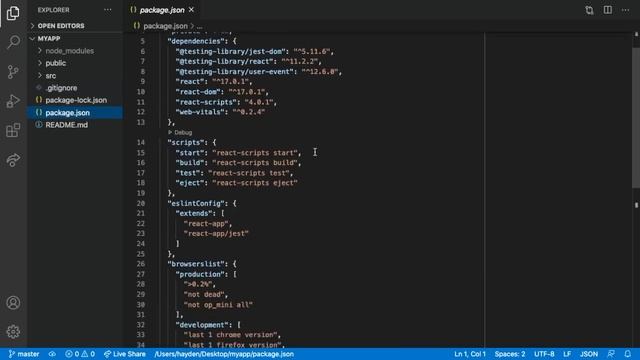Click package.json in the breadcrumb
The image size is (640, 360).
coord(165,26)
